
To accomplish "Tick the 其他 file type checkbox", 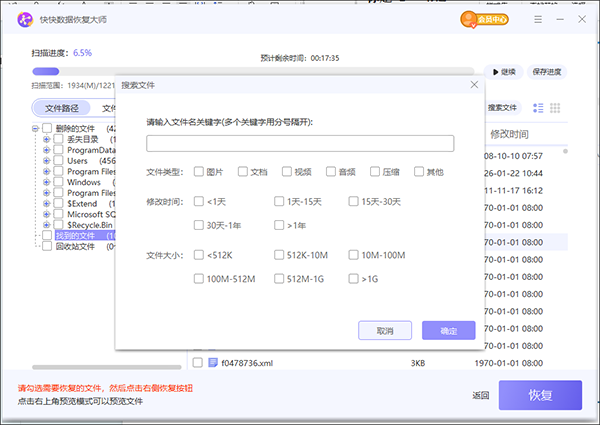I will click(419, 171).
